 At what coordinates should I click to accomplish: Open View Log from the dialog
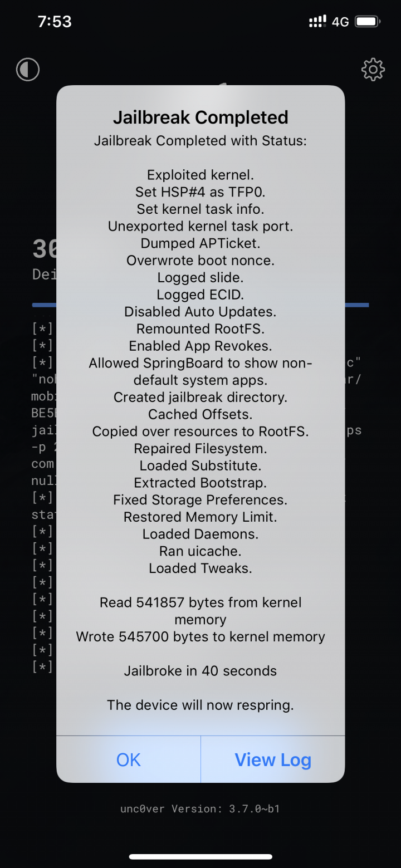pos(273,759)
